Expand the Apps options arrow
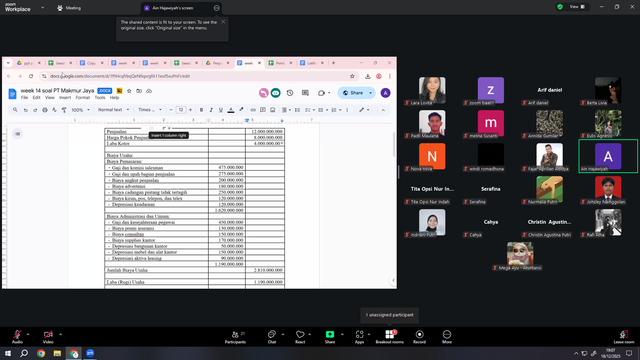Screen dimensions: 640x360 (369, 334)
